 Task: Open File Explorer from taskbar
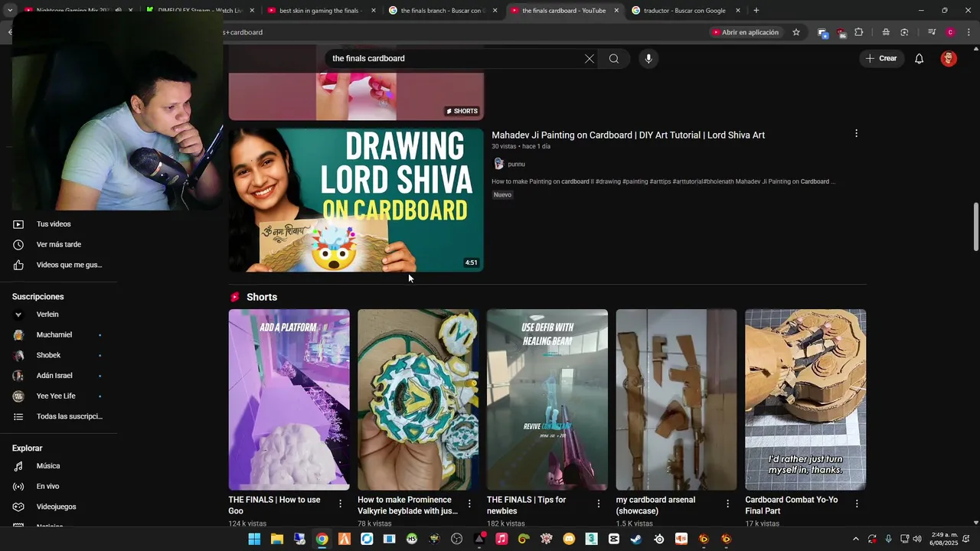[277, 539]
